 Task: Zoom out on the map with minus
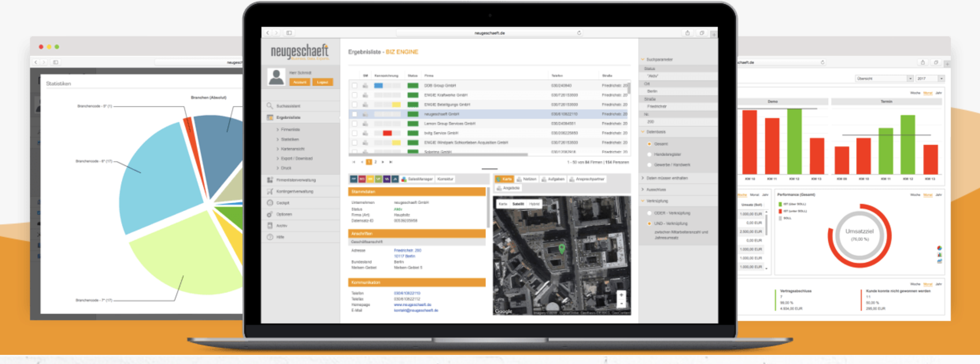(621, 303)
